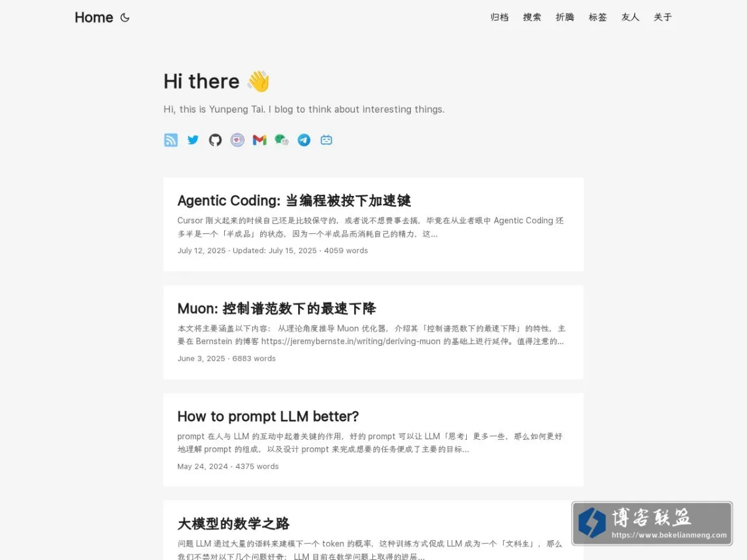747x560 pixels.
Task: Open the 关于 about menu
Action: click(x=663, y=17)
